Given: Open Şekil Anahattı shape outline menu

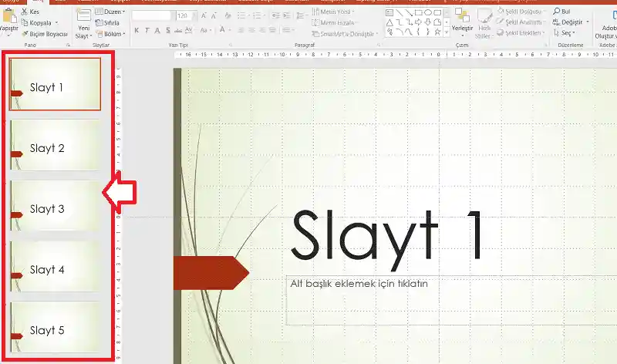Looking at the screenshot, I should 521,22.
